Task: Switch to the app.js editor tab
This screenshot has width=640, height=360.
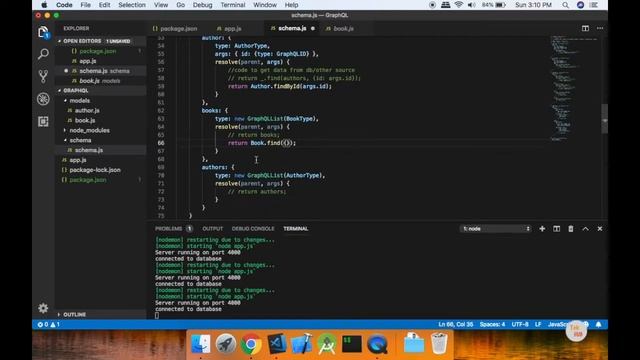Action: 229,29
